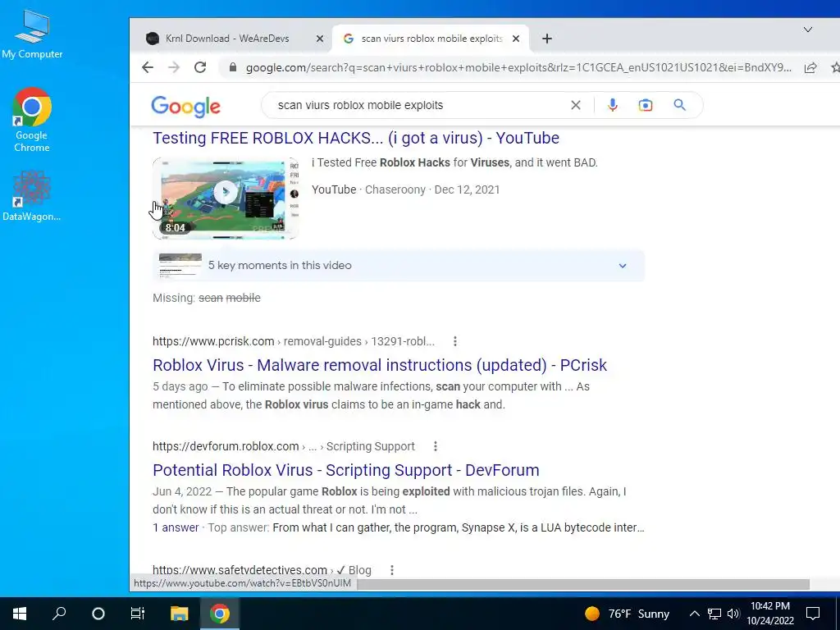The width and height of the screenshot is (840, 630).
Task: Submit search with magnifying glass icon
Action: (680, 105)
